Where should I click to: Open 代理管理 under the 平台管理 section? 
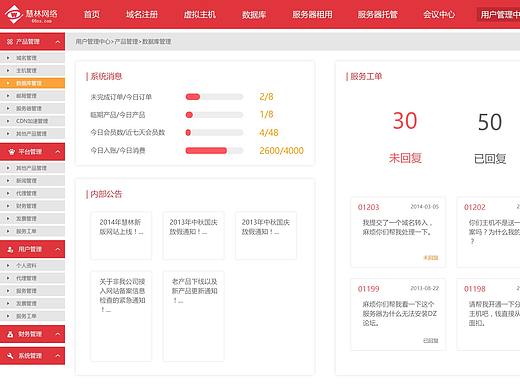pyautogui.click(x=32, y=193)
